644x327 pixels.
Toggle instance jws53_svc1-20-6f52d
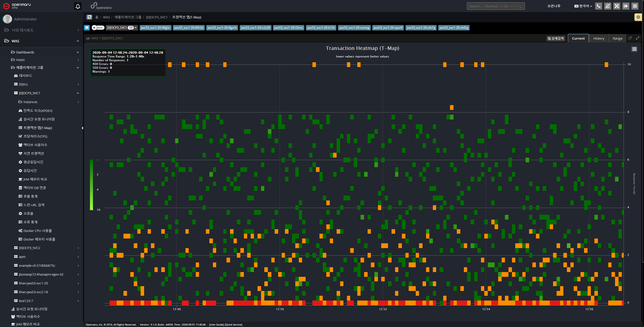pyautogui.click(x=189, y=28)
